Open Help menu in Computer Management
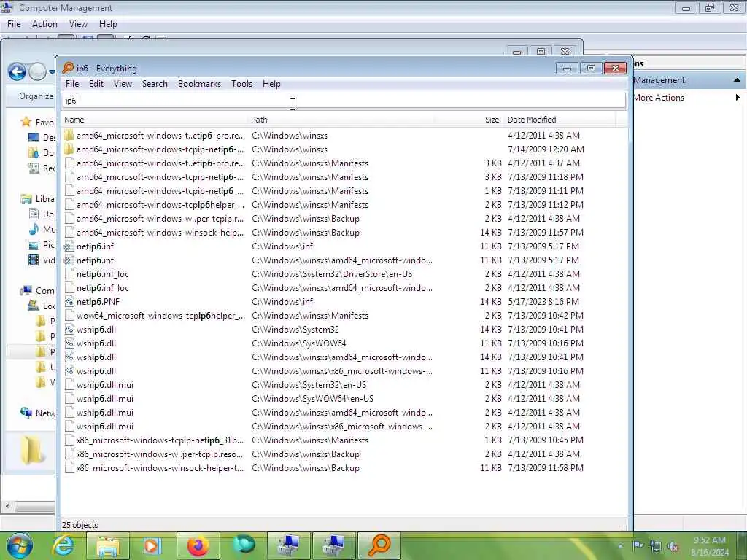The image size is (747, 560). [108, 24]
